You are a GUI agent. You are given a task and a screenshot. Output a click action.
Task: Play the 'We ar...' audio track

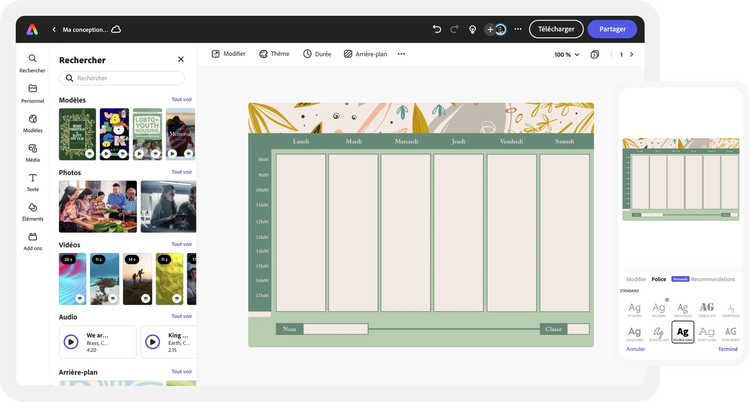pyautogui.click(x=71, y=342)
